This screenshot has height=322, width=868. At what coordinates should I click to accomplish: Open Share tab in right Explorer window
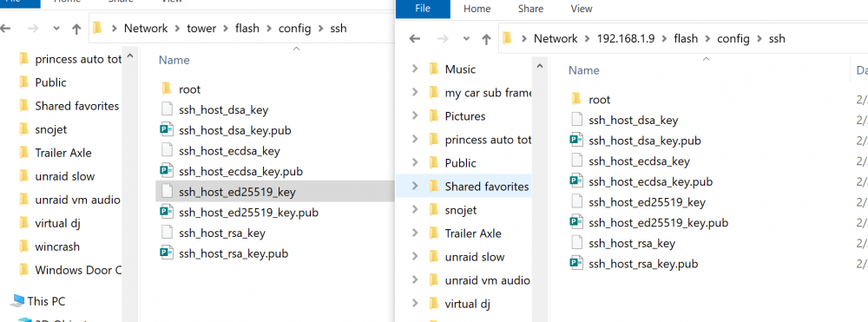click(x=531, y=9)
